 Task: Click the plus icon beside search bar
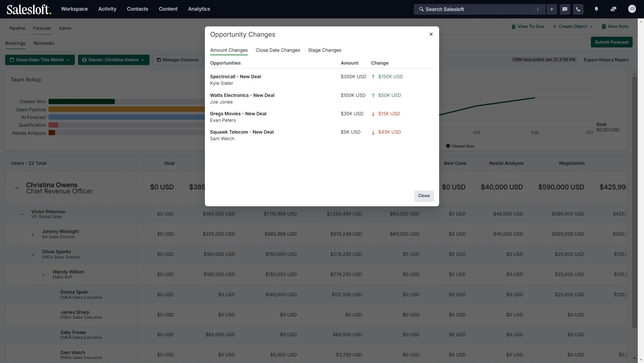(x=552, y=9)
